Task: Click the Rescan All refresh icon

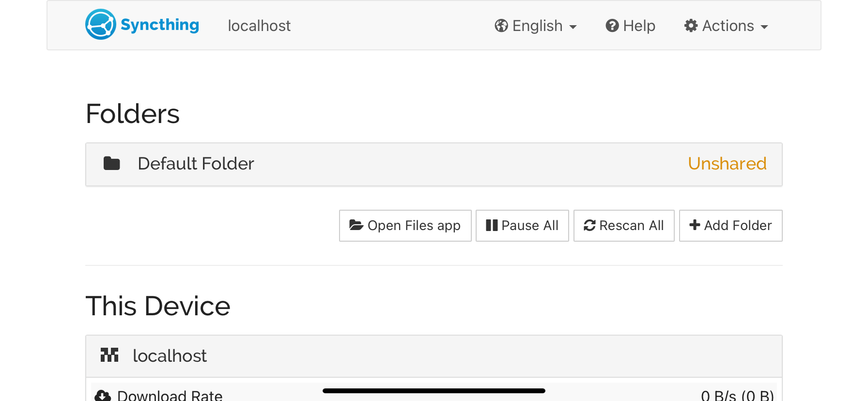Action: [x=589, y=225]
